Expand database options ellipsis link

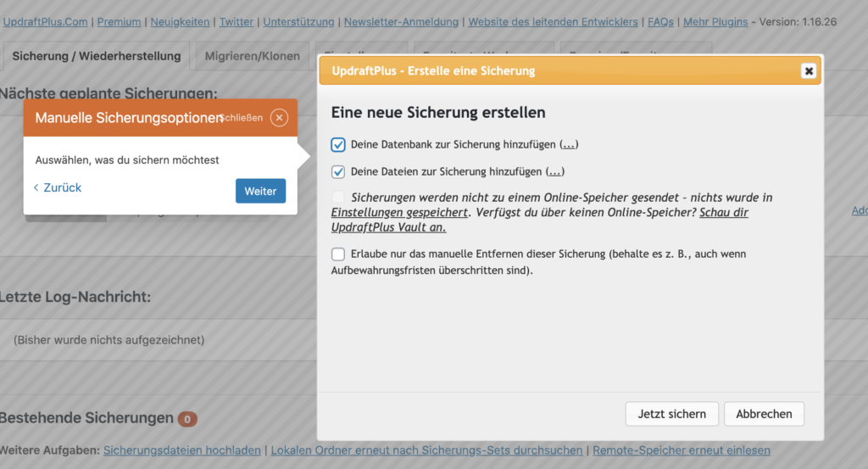(569, 144)
